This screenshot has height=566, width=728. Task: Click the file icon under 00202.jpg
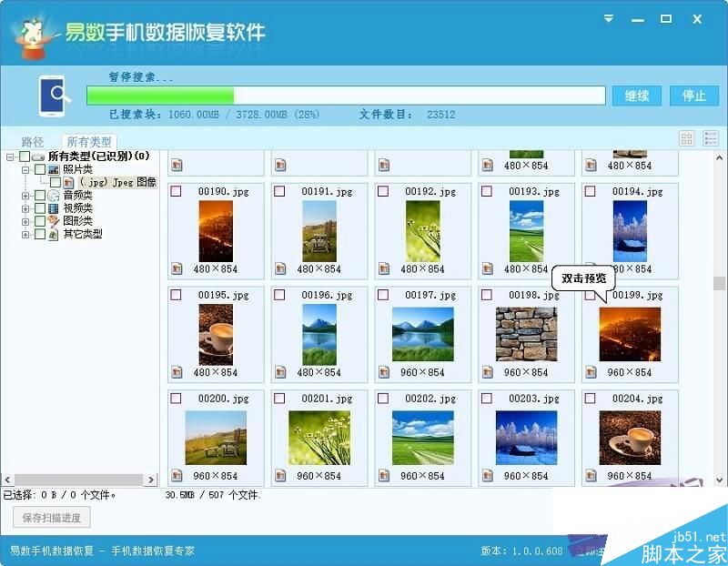tap(384, 476)
